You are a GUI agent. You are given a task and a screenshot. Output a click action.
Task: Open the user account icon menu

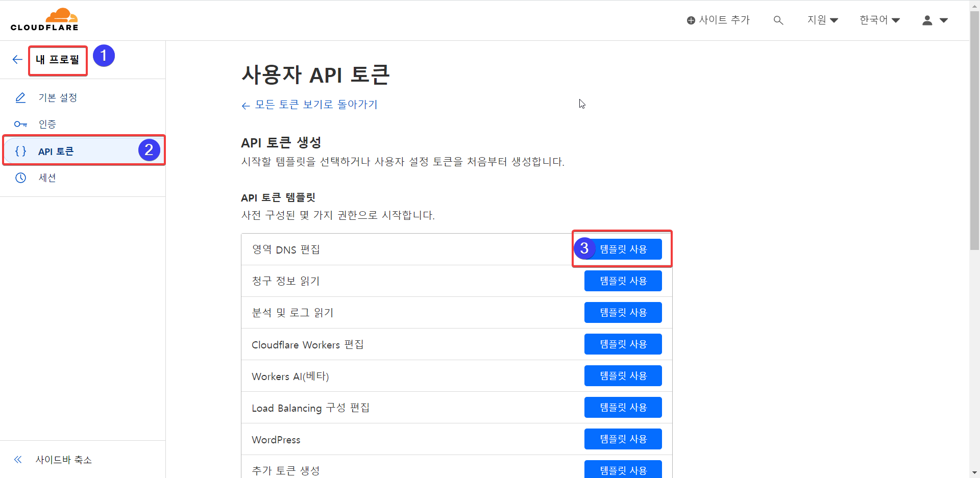[x=927, y=20]
